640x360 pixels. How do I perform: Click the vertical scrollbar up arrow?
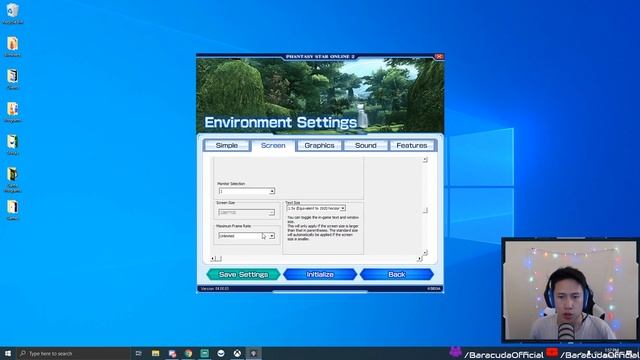point(425,160)
